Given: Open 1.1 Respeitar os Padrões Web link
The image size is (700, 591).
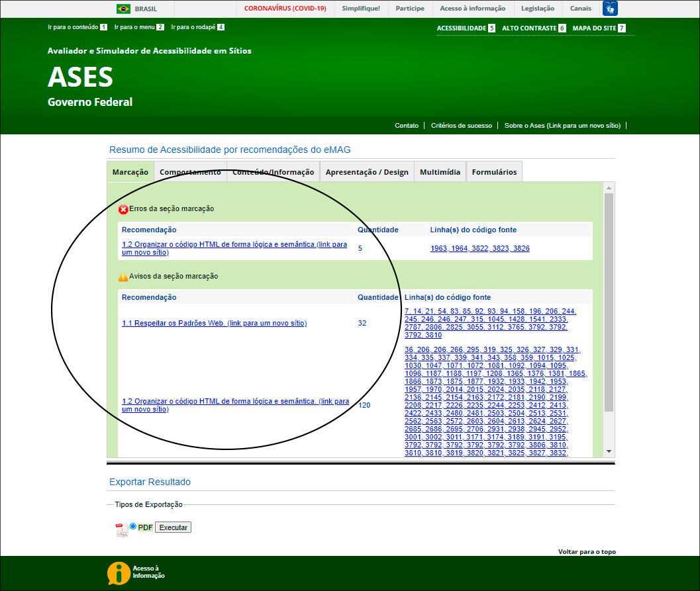Looking at the screenshot, I should point(214,324).
